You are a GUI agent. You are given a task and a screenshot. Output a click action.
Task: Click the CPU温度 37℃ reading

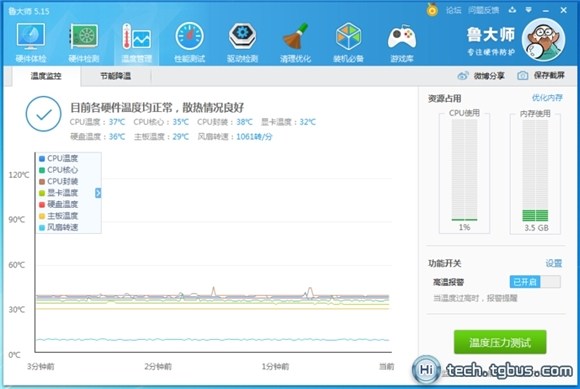(x=97, y=122)
